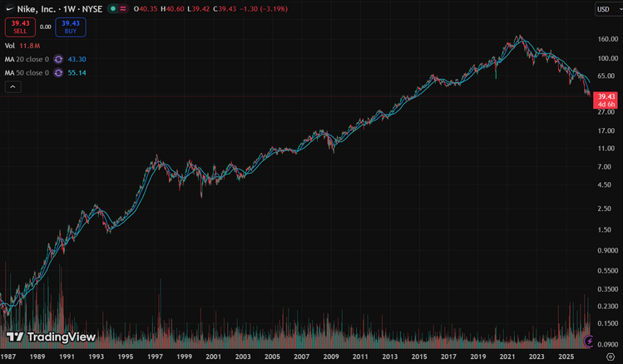The height and width of the screenshot is (364, 623).
Task: Click the 11.00 price axis label
Action: (606, 149)
